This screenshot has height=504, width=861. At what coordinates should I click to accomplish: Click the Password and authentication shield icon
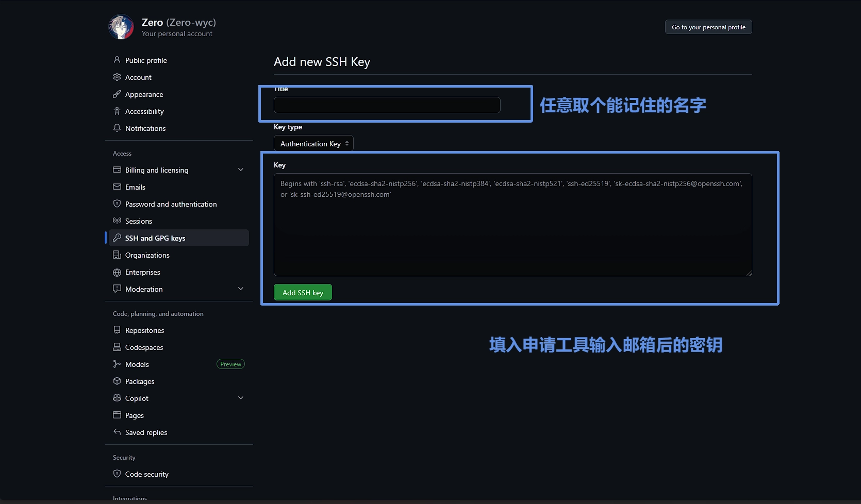click(x=117, y=204)
